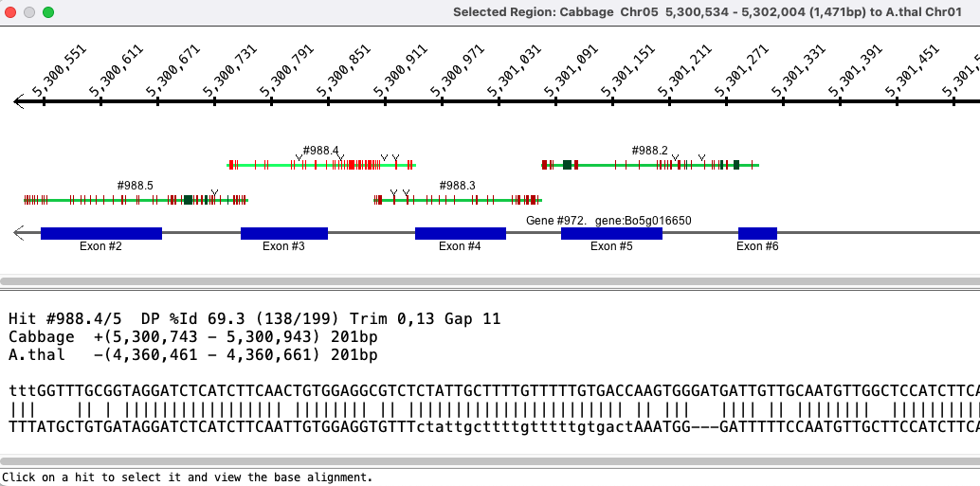Click the Exon #5 blue block
This screenshot has width=980, height=486.
point(612,233)
